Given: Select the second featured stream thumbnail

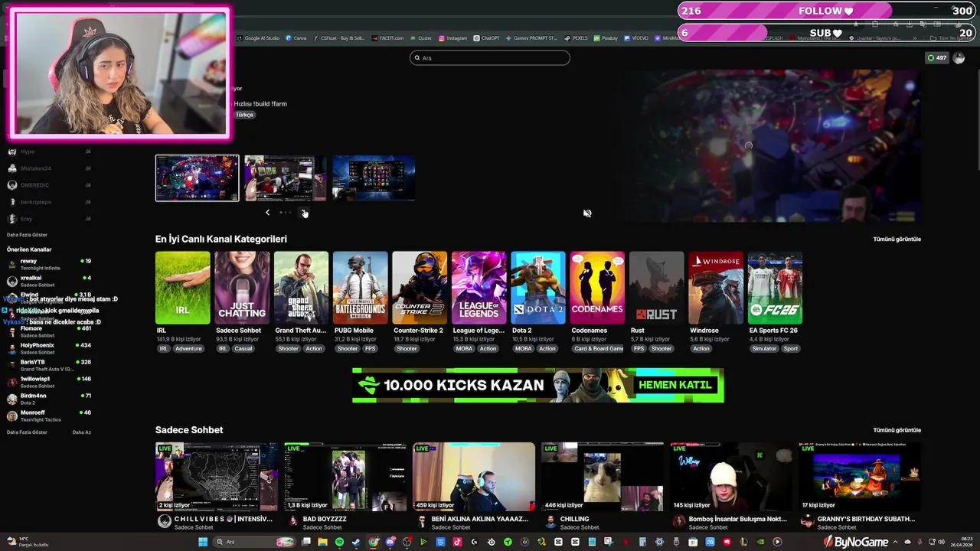Looking at the screenshot, I should tap(286, 178).
